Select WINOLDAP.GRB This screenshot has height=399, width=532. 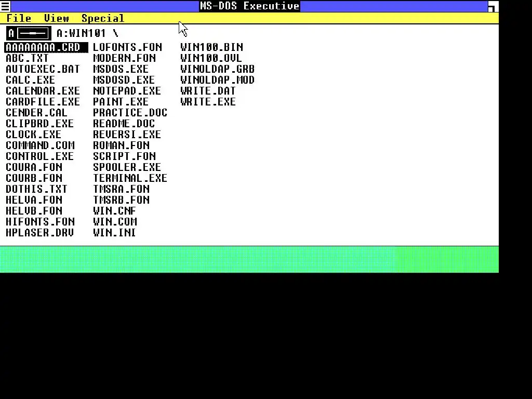tap(218, 69)
